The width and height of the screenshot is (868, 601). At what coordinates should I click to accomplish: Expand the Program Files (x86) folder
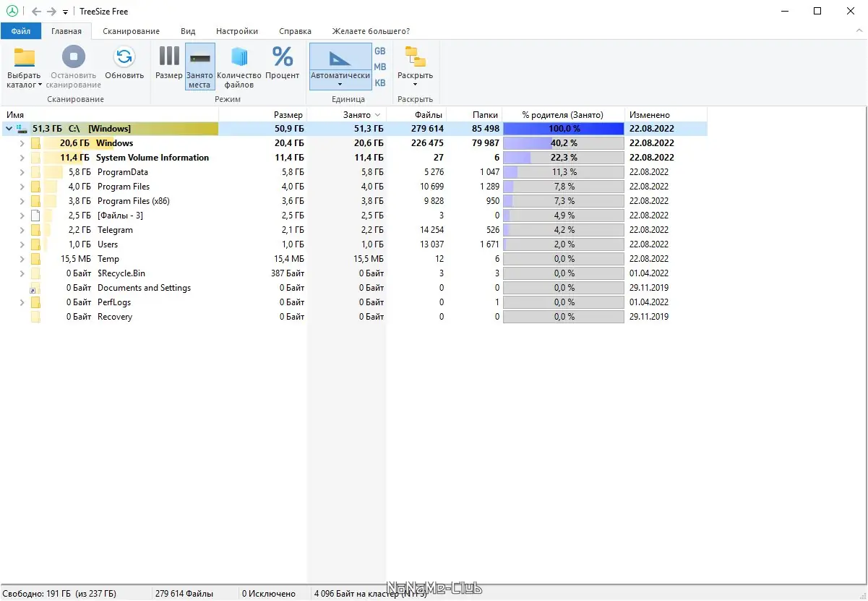[22, 201]
